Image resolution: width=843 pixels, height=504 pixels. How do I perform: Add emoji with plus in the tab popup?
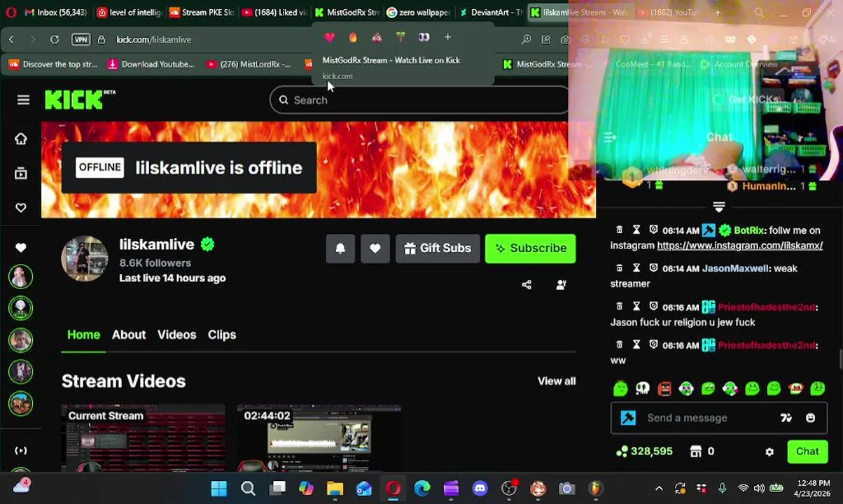(x=447, y=37)
